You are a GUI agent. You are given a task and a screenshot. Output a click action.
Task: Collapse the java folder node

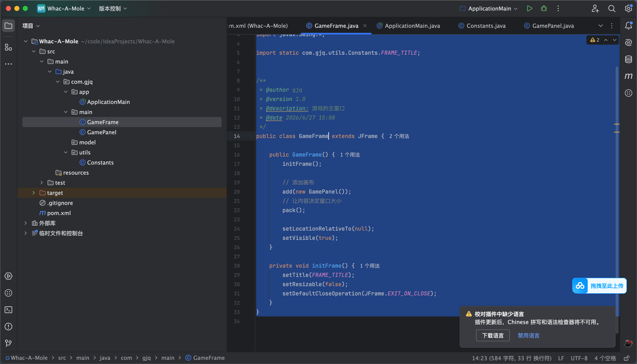point(50,72)
